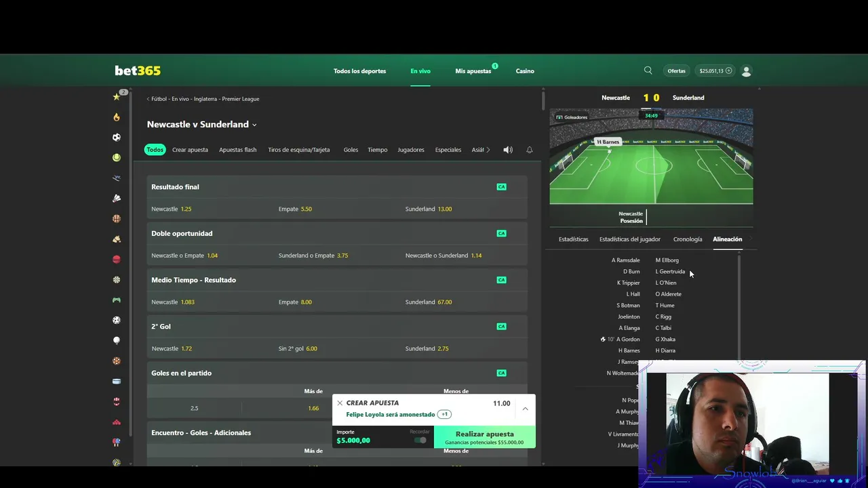This screenshot has height=488, width=868.
Task: Click CA icon for Medio Tiempo - Resultado
Action: pyautogui.click(x=501, y=280)
